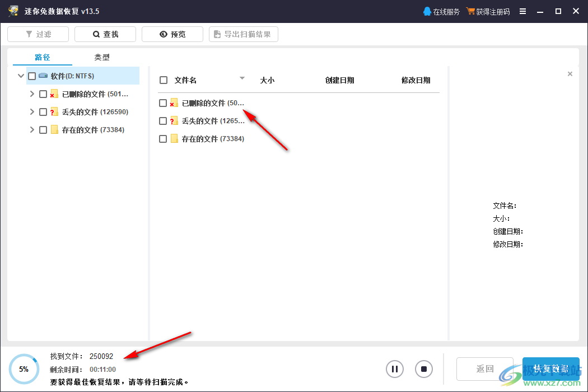The width and height of the screenshot is (588, 392).
Task: Open the hamburger menu in the title bar
Action: [522, 11]
